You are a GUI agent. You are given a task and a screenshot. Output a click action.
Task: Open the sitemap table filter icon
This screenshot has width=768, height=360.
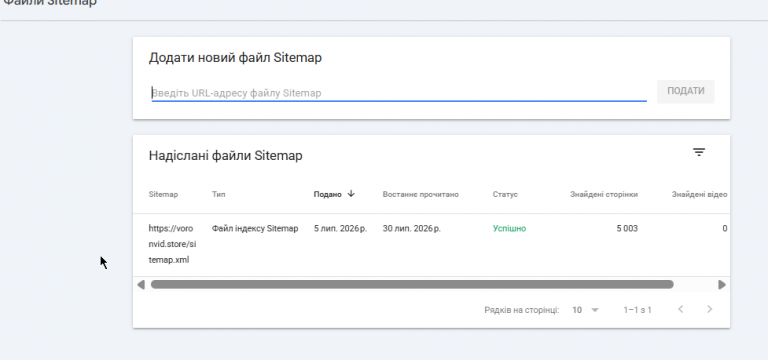698,152
